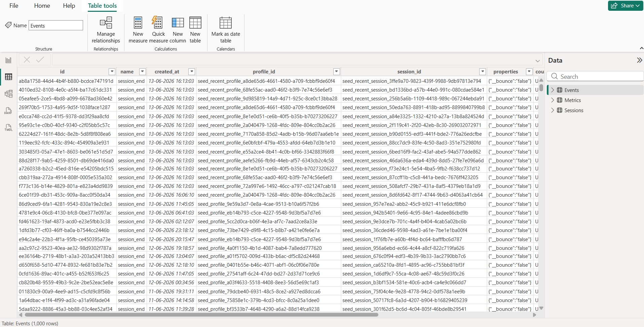Select the Table tools tab
The image size is (644, 327).
tap(102, 6)
